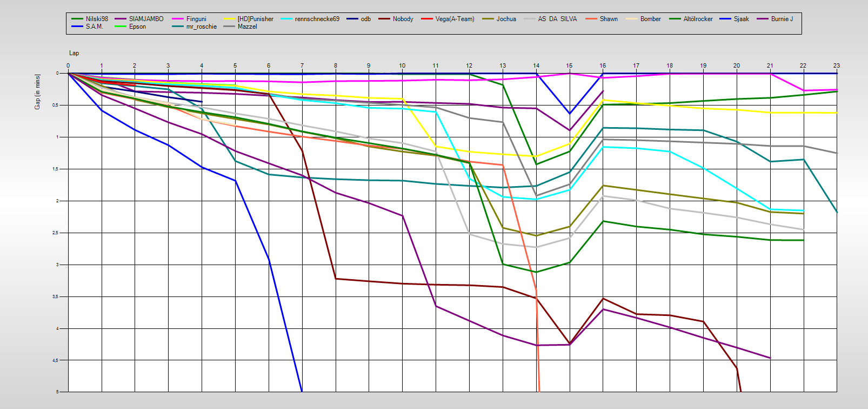868x409 pixels.
Task: Click the magenta Finguni line swatch
Action: click(178, 19)
